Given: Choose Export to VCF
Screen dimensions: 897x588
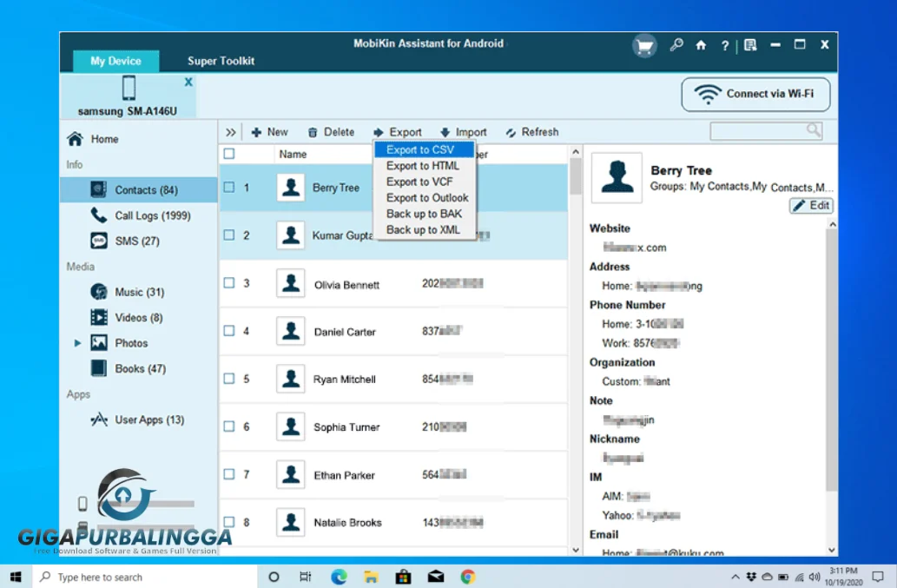Looking at the screenshot, I should pyautogui.click(x=424, y=182).
